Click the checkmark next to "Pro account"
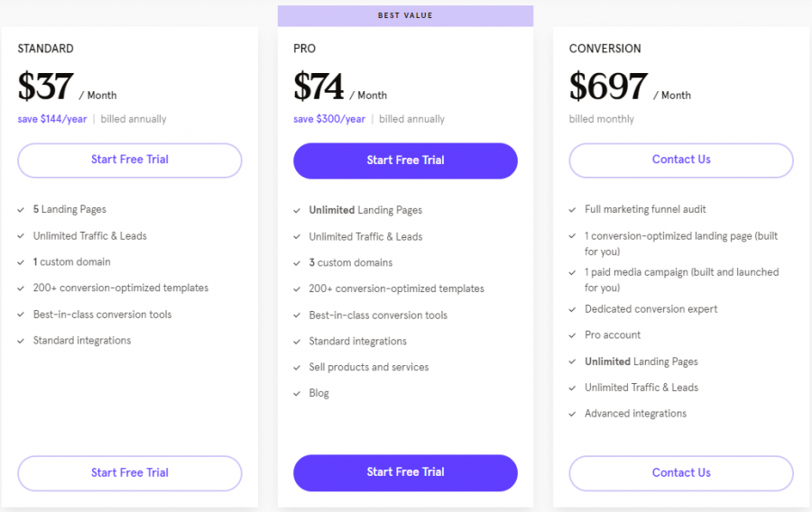This screenshot has width=812, height=512. 573,335
